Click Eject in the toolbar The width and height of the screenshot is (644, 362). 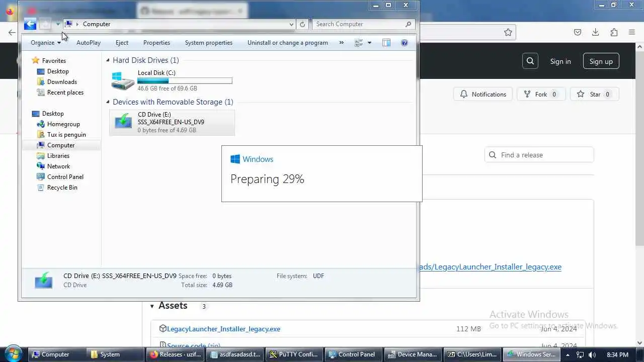(122, 43)
